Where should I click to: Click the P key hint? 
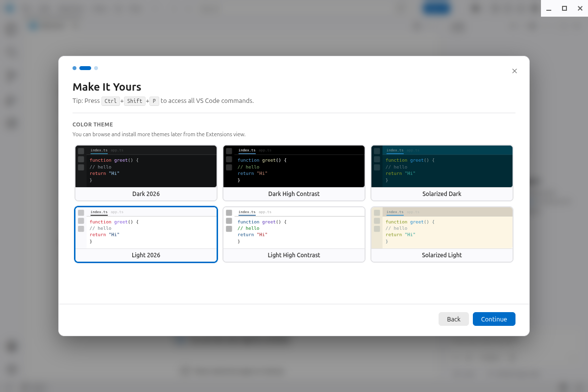154,101
